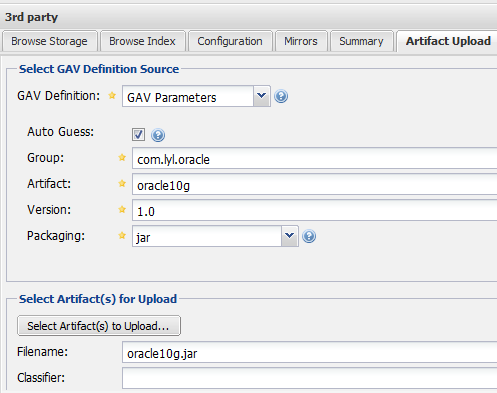Select the Artifact Upload tab
This screenshot has height=393, width=497.
point(448,41)
